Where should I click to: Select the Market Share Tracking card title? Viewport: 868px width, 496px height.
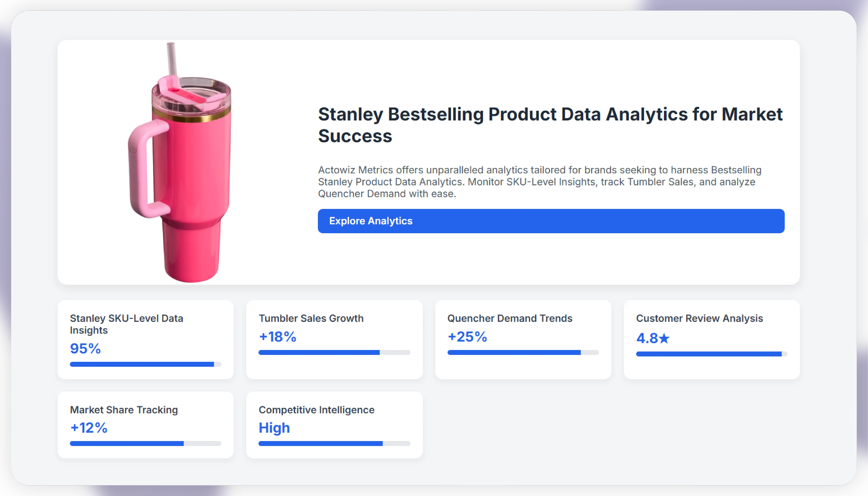pyautogui.click(x=124, y=410)
